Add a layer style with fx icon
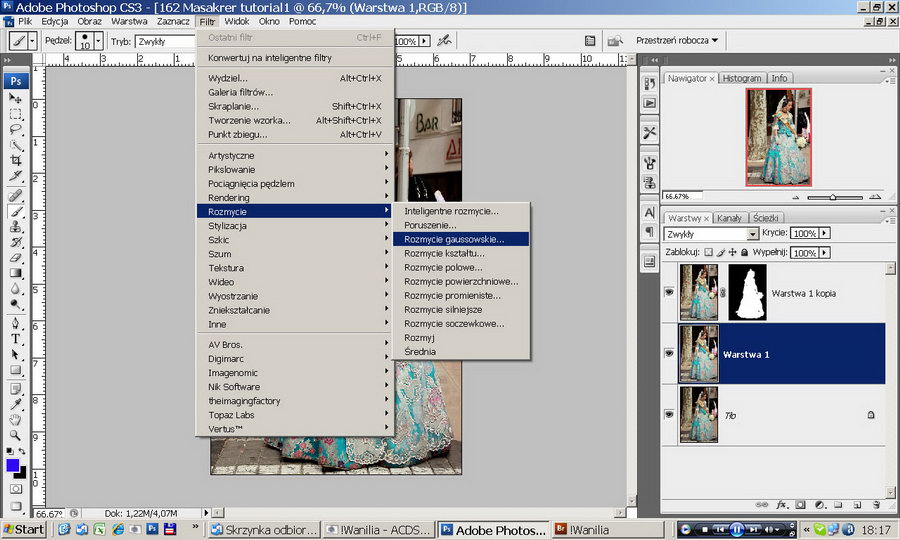This screenshot has height=540, width=900. point(782,505)
